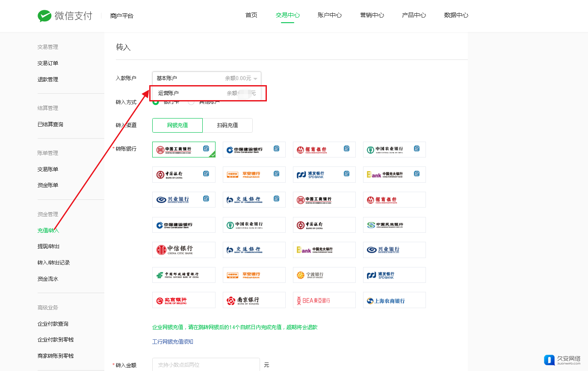Open 产品中心 in top navigation
The height and width of the screenshot is (371, 588).
414,15
